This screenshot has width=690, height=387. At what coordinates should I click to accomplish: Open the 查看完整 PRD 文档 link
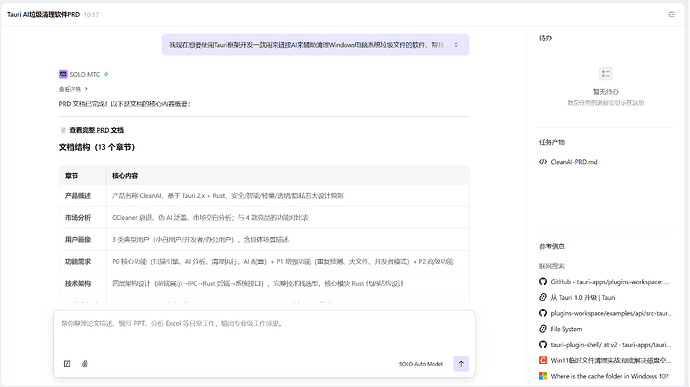[x=96, y=130]
